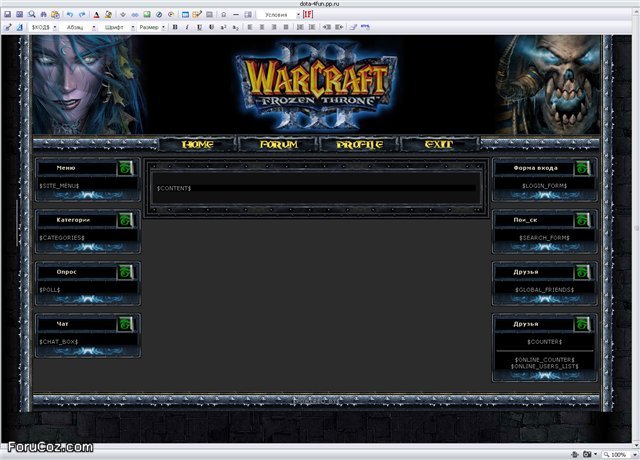Click the blue document icon in second toolbar row

tap(19, 27)
